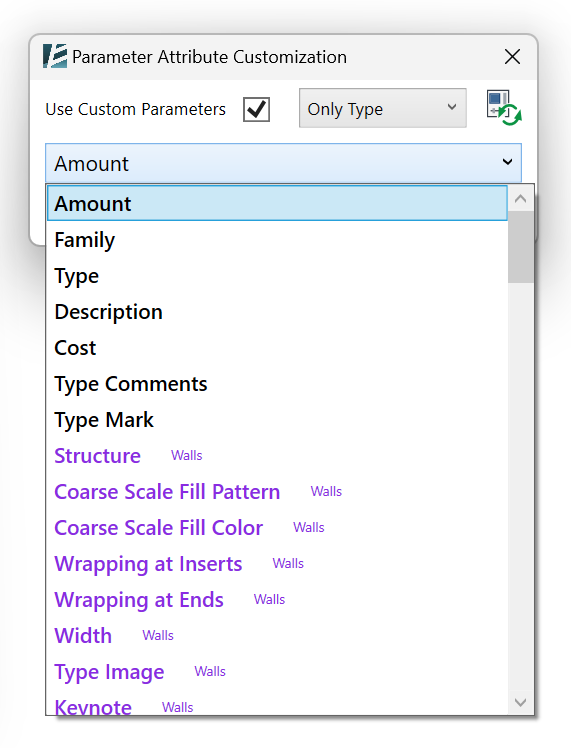Uncheck the Use Custom Parameters checkbox
The width and height of the screenshot is (571, 748).
pyautogui.click(x=256, y=109)
